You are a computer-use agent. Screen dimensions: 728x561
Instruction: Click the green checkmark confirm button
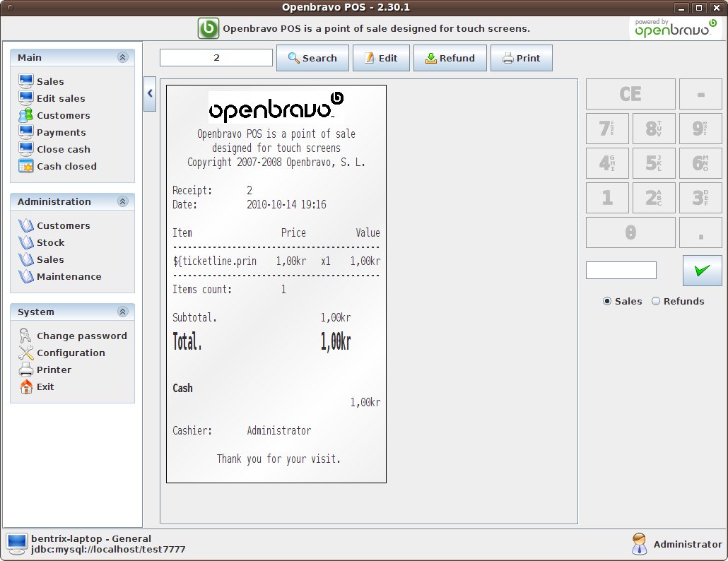click(702, 270)
